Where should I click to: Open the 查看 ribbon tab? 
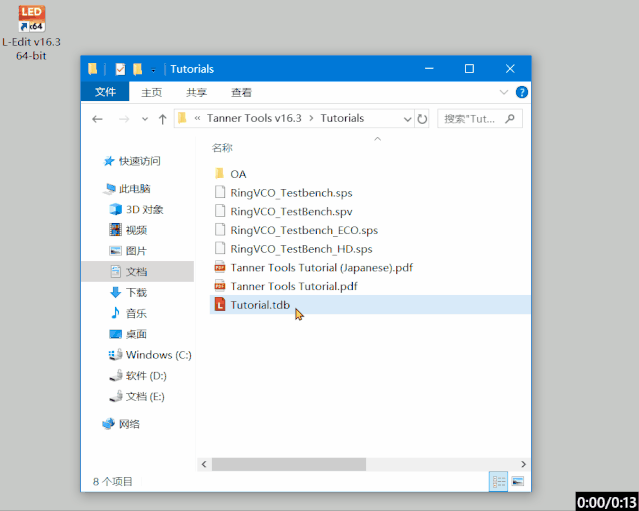[241, 92]
